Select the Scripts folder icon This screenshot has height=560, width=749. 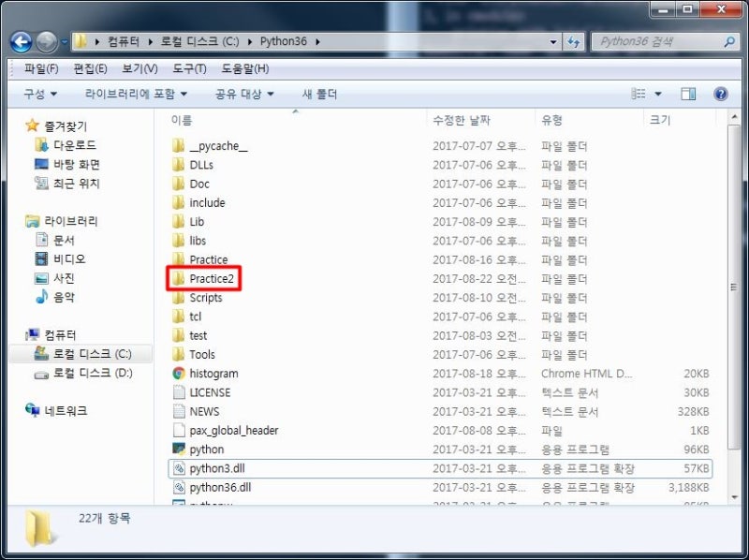178,298
